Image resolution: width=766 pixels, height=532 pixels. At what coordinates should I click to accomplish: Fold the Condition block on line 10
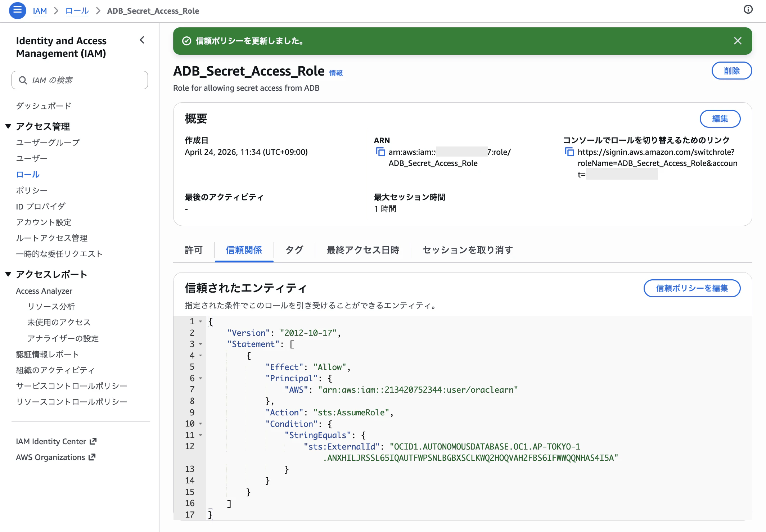200,424
